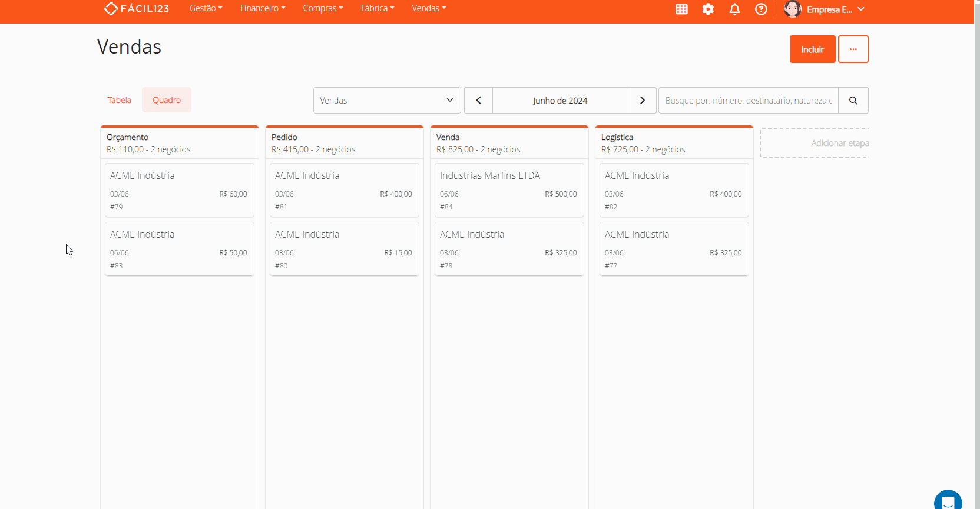Select the Quadro view tab
This screenshot has height=509, width=980.
167,100
